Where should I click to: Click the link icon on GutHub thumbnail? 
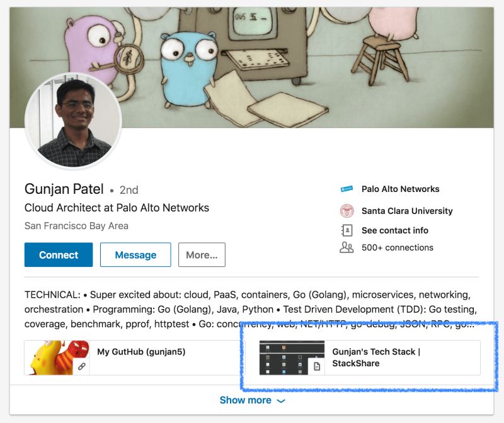point(82,366)
